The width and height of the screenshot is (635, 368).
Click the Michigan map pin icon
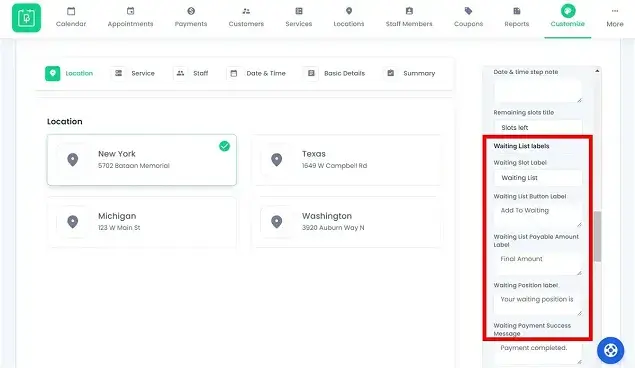(73, 222)
